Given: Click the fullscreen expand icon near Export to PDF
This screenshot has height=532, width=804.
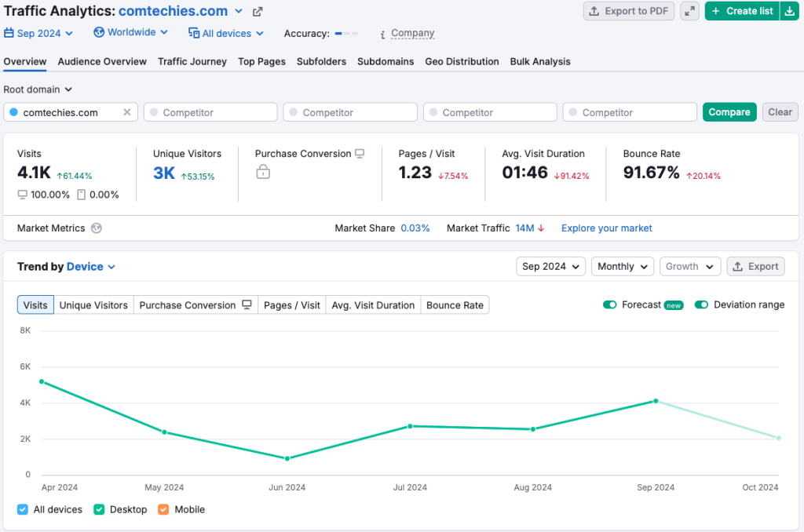Looking at the screenshot, I should coord(689,11).
